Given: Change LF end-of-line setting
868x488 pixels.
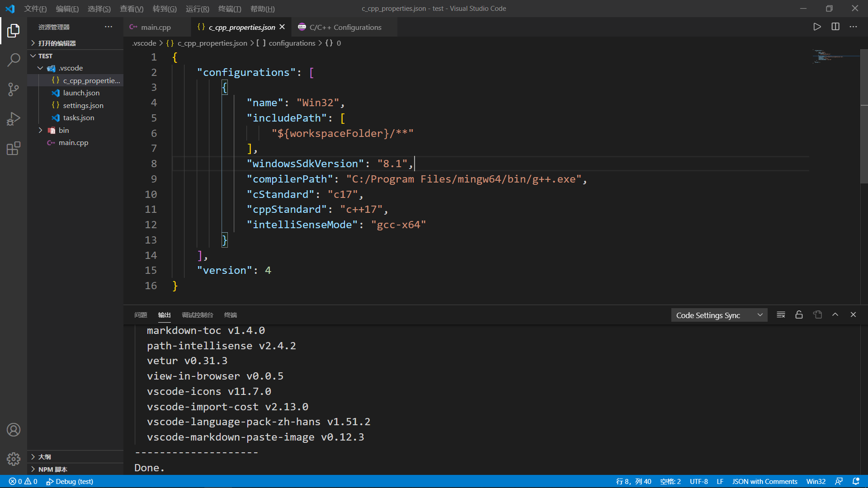Looking at the screenshot, I should pyautogui.click(x=720, y=482).
